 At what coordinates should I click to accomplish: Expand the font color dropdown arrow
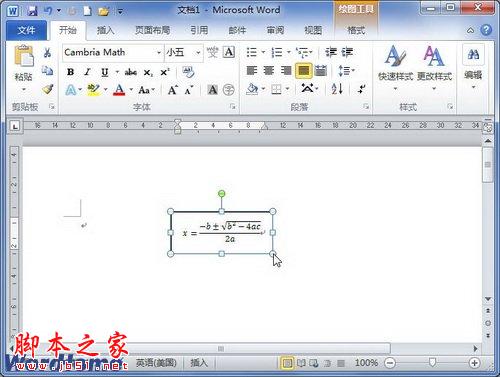pos(131,89)
